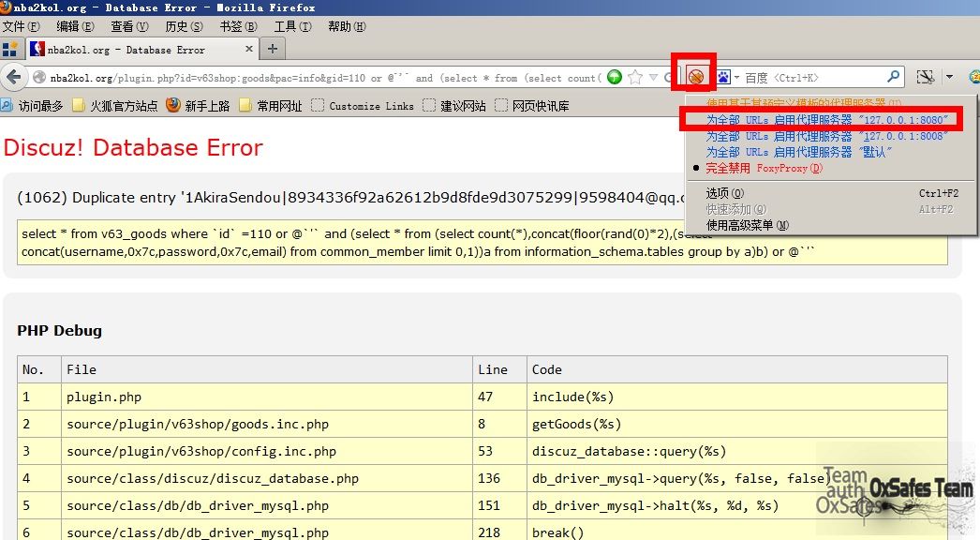Close the nba2kol.org Database Error tab
The height and width of the screenshot is (540, 980).
pos(249,49)
